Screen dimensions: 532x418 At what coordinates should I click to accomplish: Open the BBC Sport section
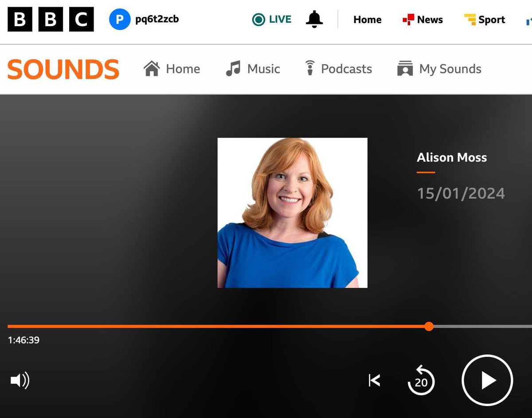[484, 20]
